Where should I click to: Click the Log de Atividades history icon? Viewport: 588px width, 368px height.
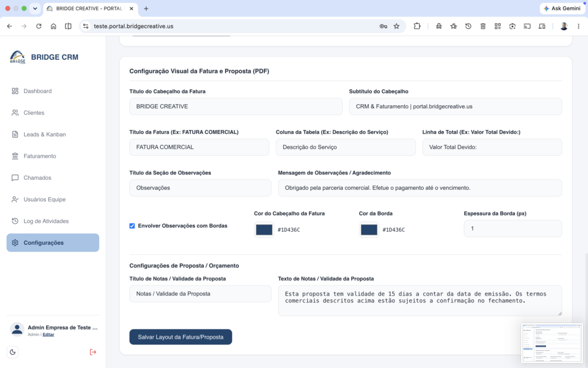15,221
